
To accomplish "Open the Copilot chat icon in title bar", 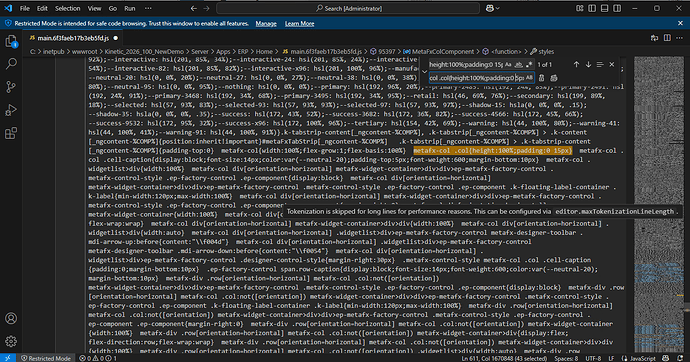I will click(489, 8).
